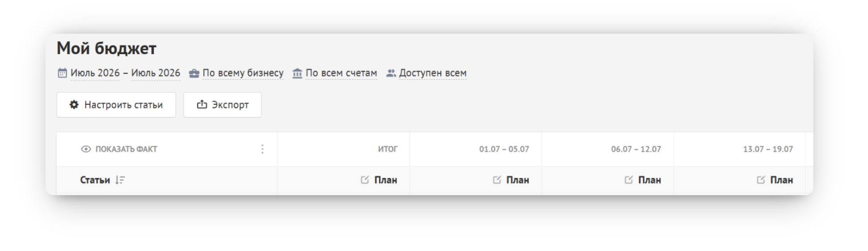Open the start month Июль 2026 picker
The height and width of the screenshot is (251, 868).
coord(95,73)
